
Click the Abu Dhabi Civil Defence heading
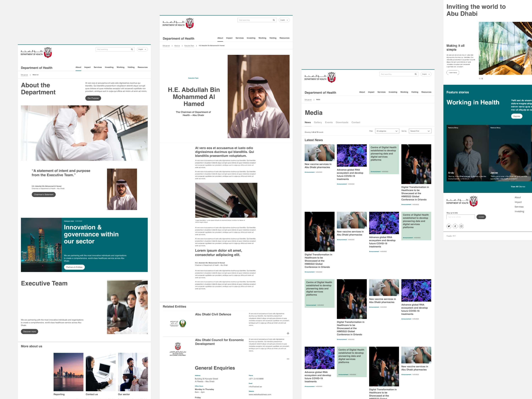click(213, 314)
